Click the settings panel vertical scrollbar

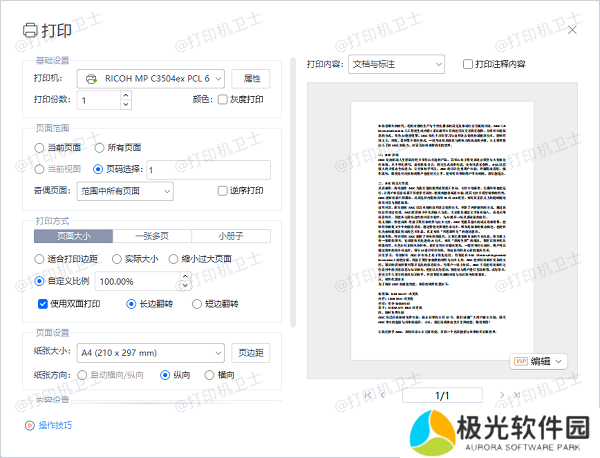(293, 192)
